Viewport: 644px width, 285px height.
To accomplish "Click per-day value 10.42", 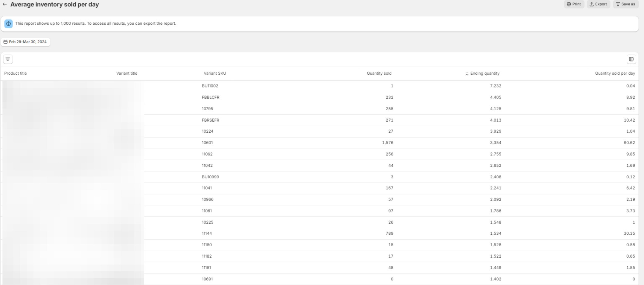I will pyautogui.click(x=629, y=120).
